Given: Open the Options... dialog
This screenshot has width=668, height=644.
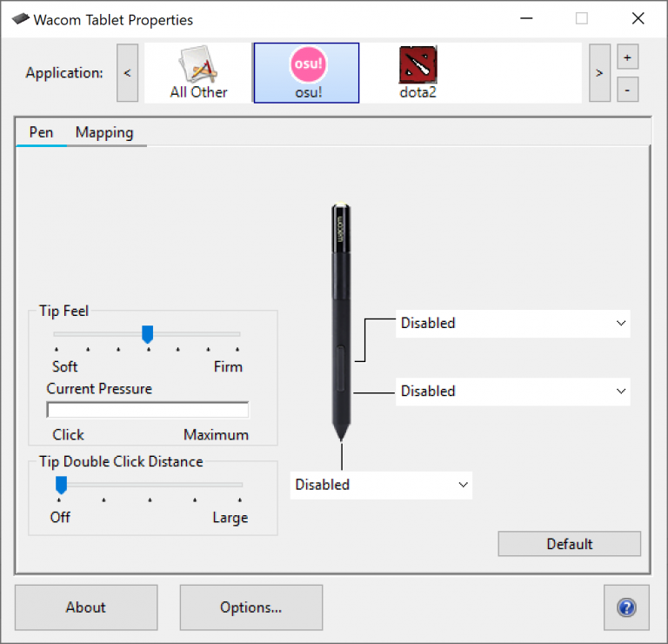Looking at the screenshot, I should 250,607.
